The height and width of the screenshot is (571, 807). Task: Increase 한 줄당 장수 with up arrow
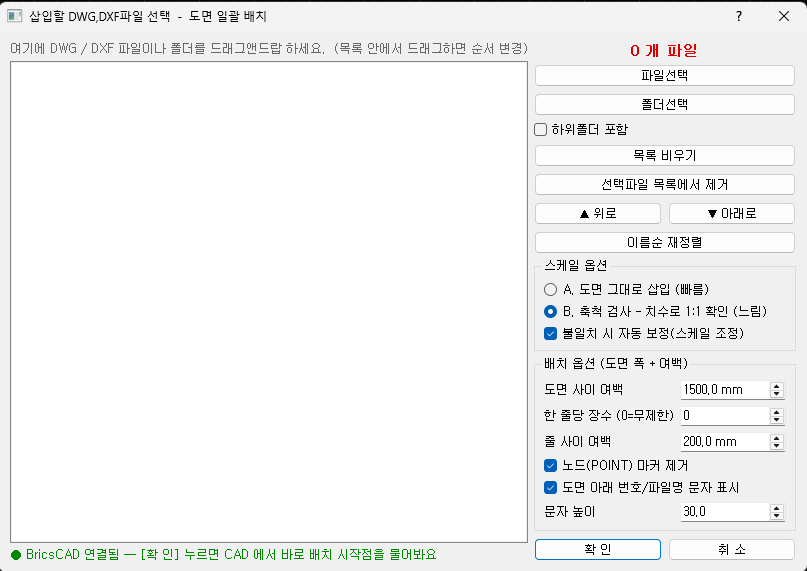point(777,411)
